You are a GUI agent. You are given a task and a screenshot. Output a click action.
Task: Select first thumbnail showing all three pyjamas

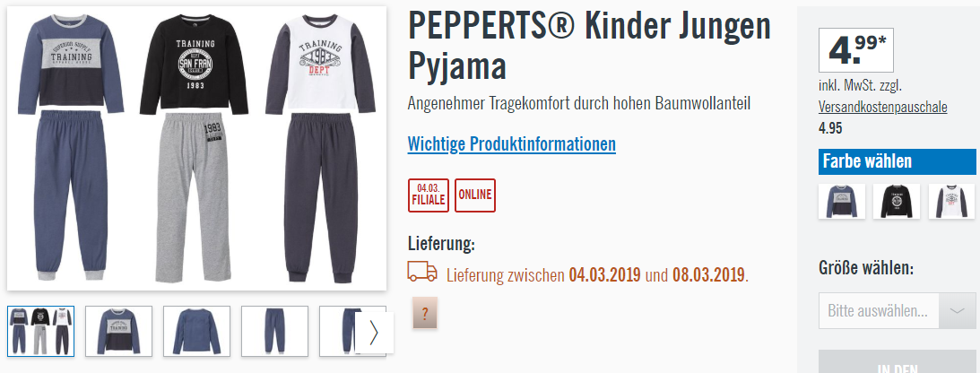pos(40,331)
